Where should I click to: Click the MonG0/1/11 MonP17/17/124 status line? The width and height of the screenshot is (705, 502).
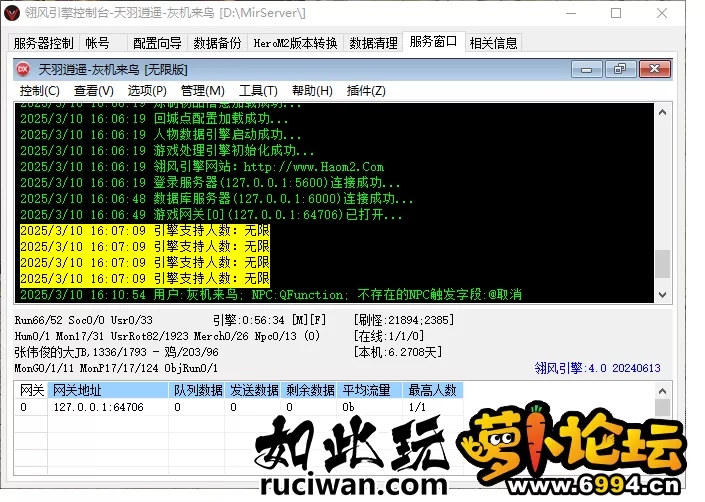click(x=116, y=368)
